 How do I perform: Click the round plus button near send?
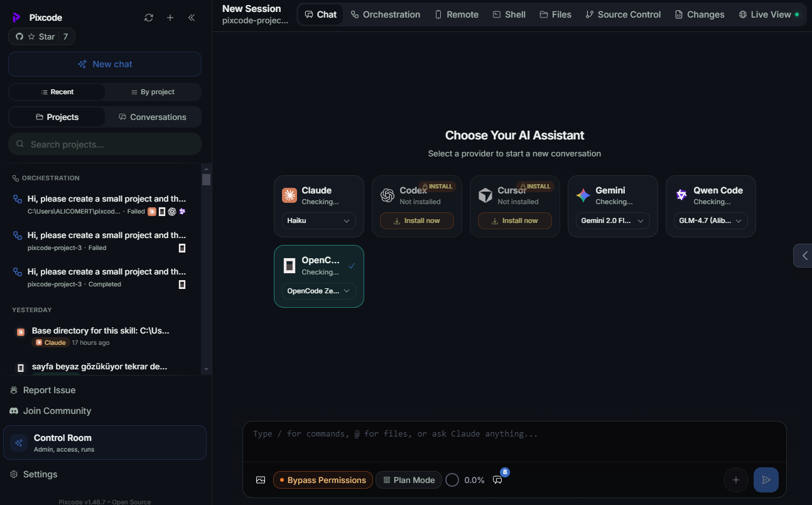click(736, 480)
